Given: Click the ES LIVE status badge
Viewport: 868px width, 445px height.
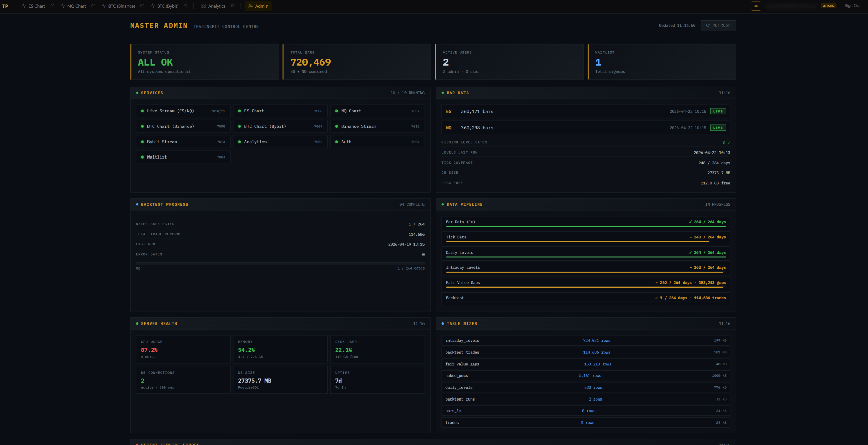Looking at the screenshot, I should 718,111.
